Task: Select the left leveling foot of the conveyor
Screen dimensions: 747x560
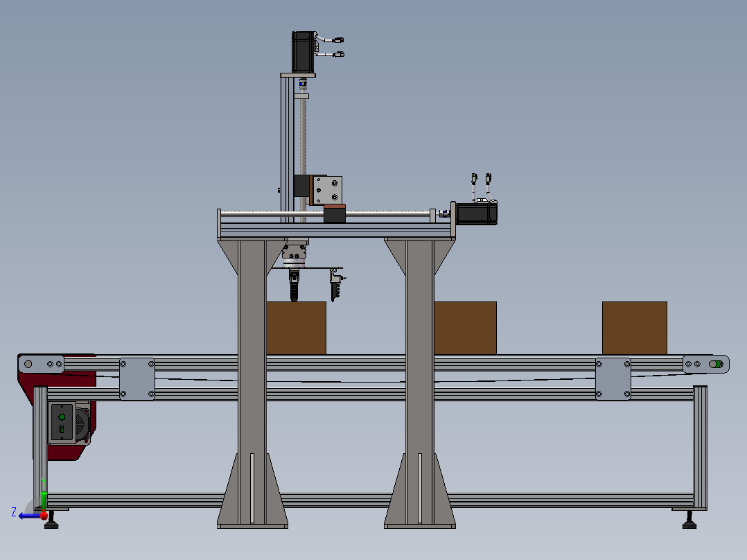Action: pos(51,520)
